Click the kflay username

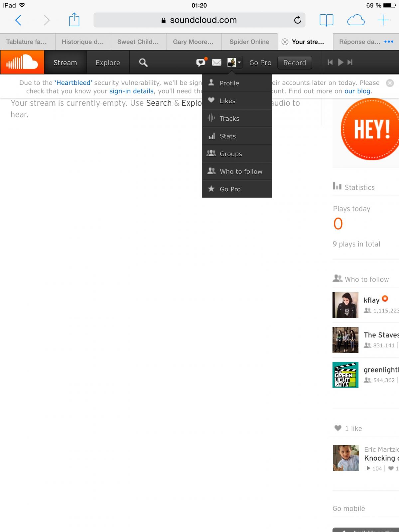point(371,300)
